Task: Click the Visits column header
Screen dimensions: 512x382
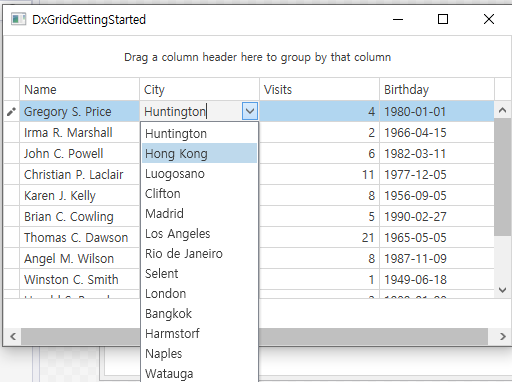Action: [319, 89]
